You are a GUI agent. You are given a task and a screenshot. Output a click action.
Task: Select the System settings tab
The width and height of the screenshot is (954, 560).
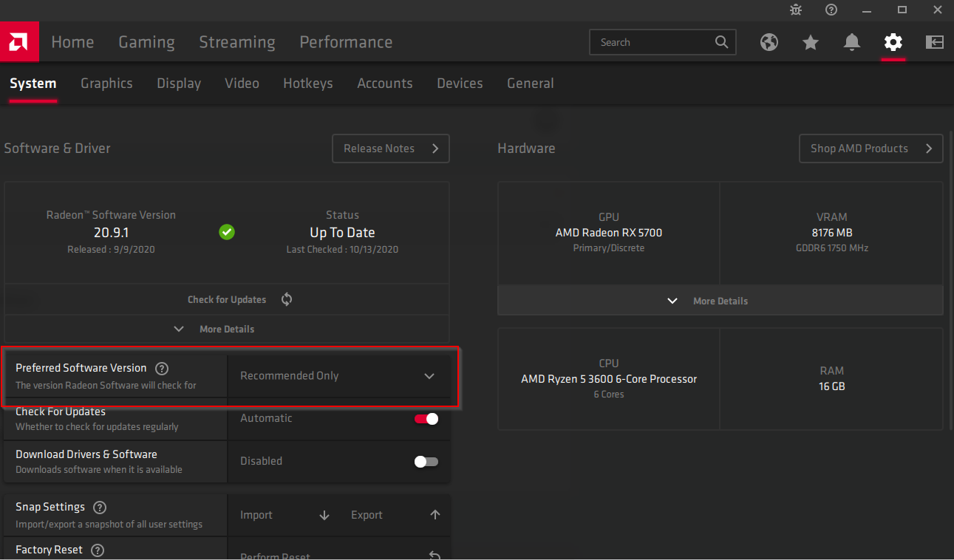click(x=33, y=83)
